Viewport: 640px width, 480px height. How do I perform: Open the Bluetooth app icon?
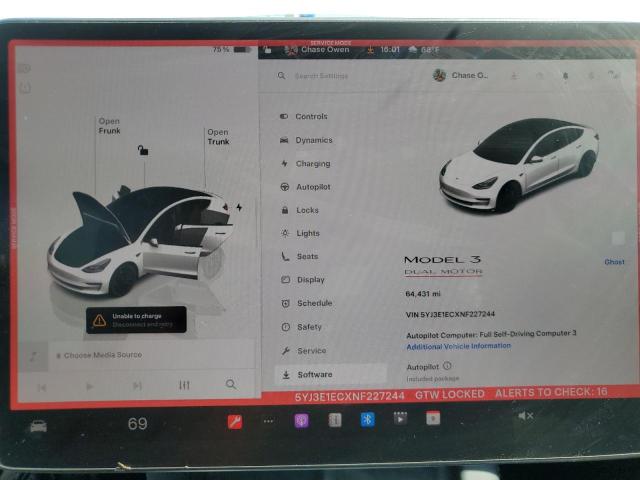(367, 419)
